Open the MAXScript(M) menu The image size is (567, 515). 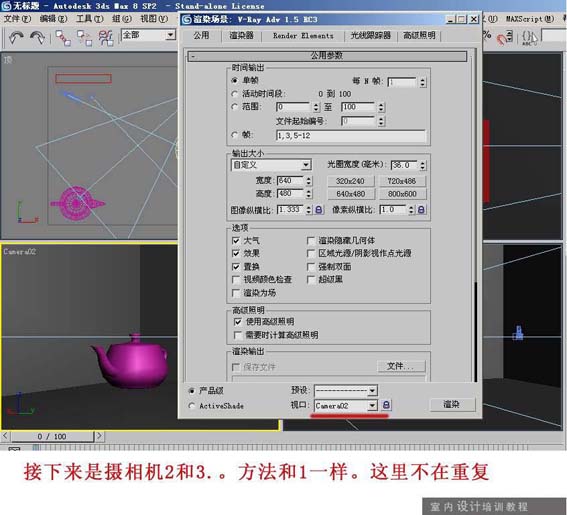(x=530, y=18)
